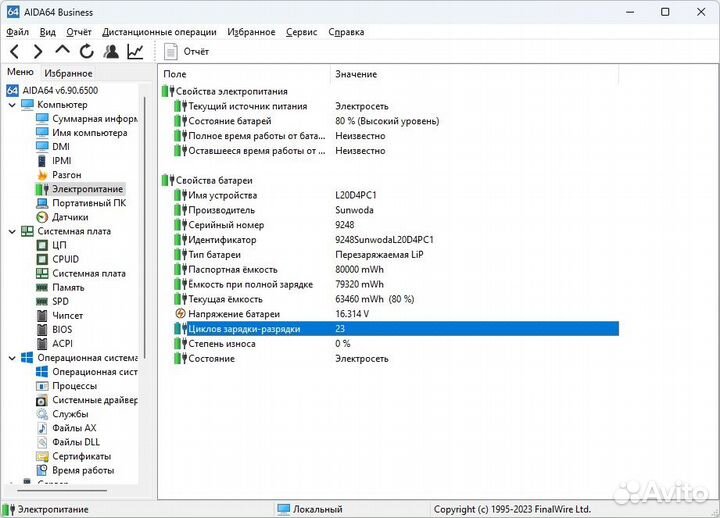
Task: Click the Файлы AX music-note icon
Action: click(42, 428)
